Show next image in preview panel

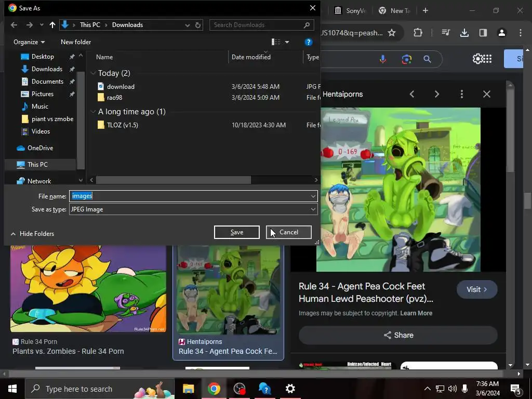point(437,94)
